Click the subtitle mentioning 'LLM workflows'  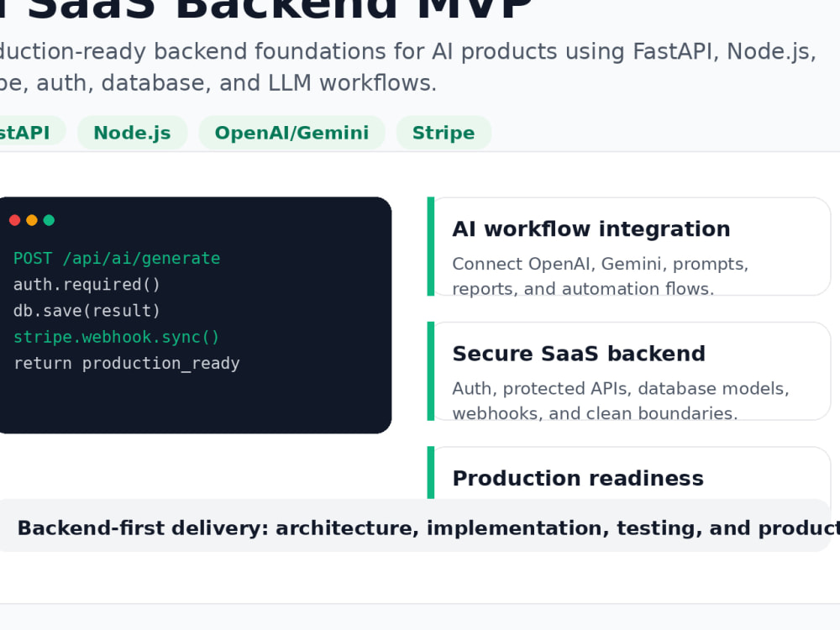pos(407,67)
